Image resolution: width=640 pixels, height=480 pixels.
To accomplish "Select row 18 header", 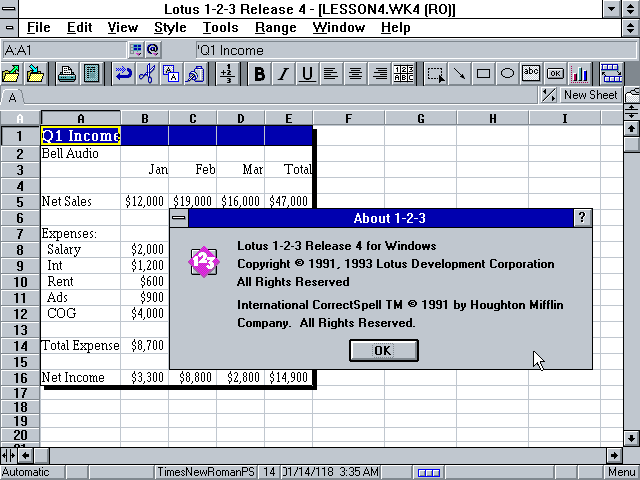I will pos(20,407).
